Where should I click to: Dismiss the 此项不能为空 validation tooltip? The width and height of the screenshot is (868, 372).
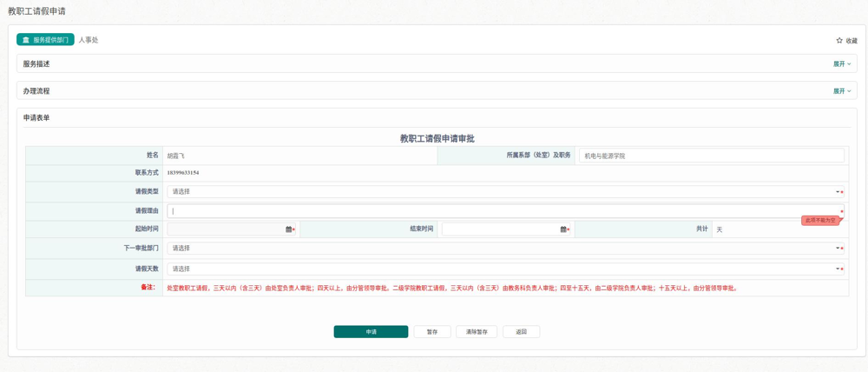pos(820,221)
